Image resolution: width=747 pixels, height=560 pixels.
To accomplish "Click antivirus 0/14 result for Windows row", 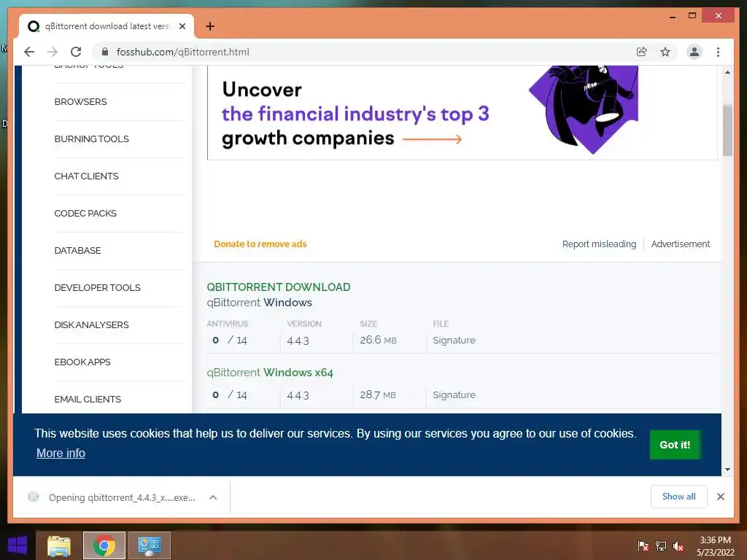I will pyautogui.click(x=230, y=340).
